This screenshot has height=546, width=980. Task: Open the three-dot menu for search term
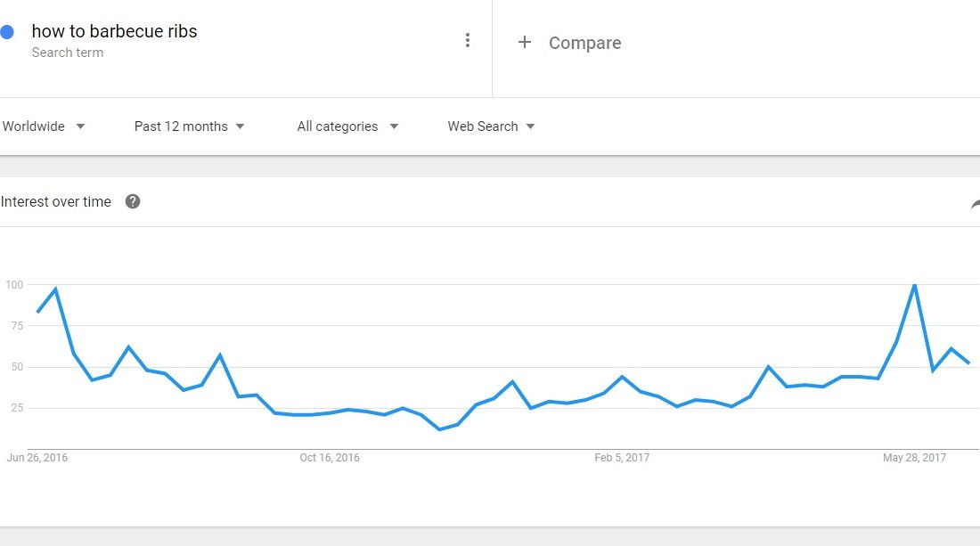click(468, 41)
